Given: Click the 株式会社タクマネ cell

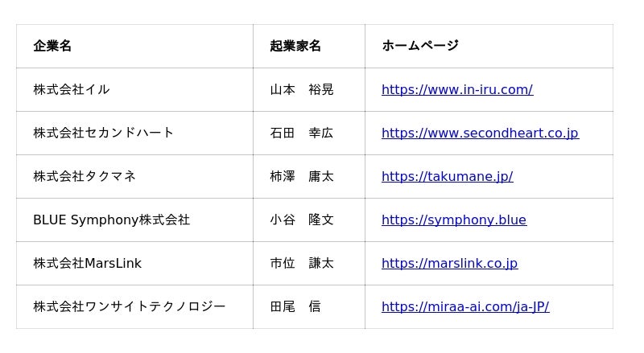Looking at the screenshot, I should point(85,176).
